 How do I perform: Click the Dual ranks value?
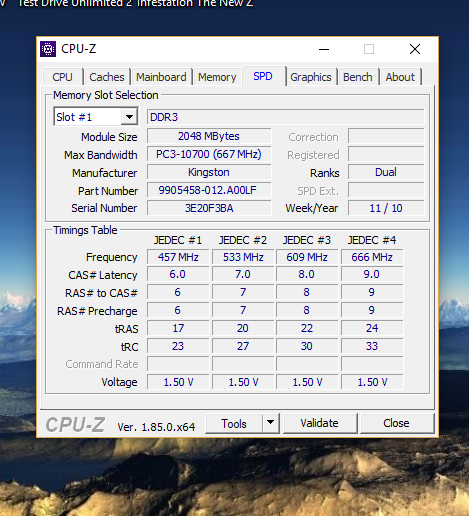click(386, 172)
